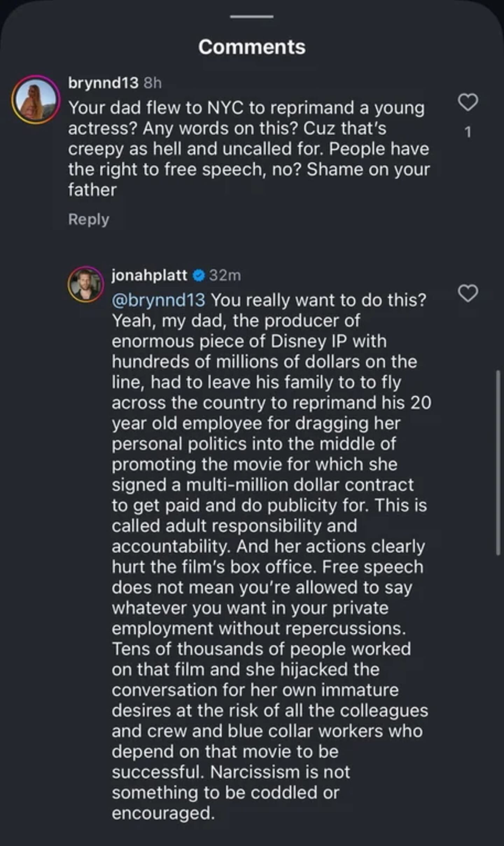The height and width of the screenshot is (846, 504).
Task: Tap the Comments header title
Action: click(252, 47)
